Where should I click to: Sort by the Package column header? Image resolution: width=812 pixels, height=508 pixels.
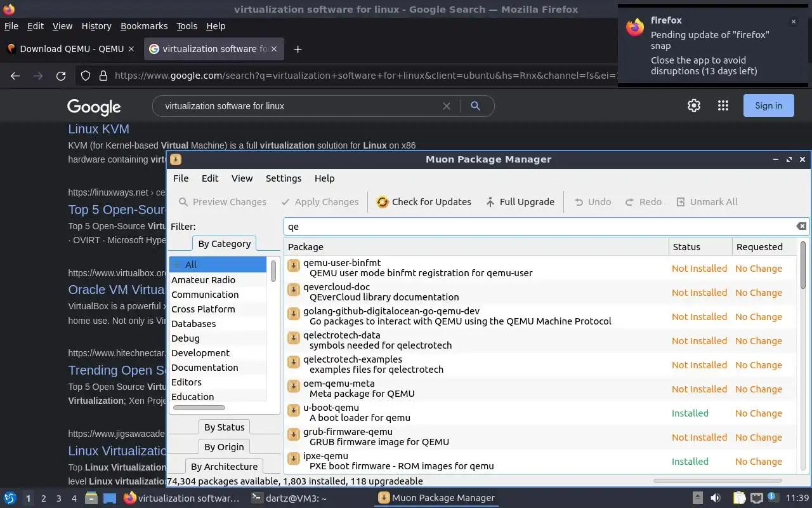pyautogui.click(x=476, y=247)
